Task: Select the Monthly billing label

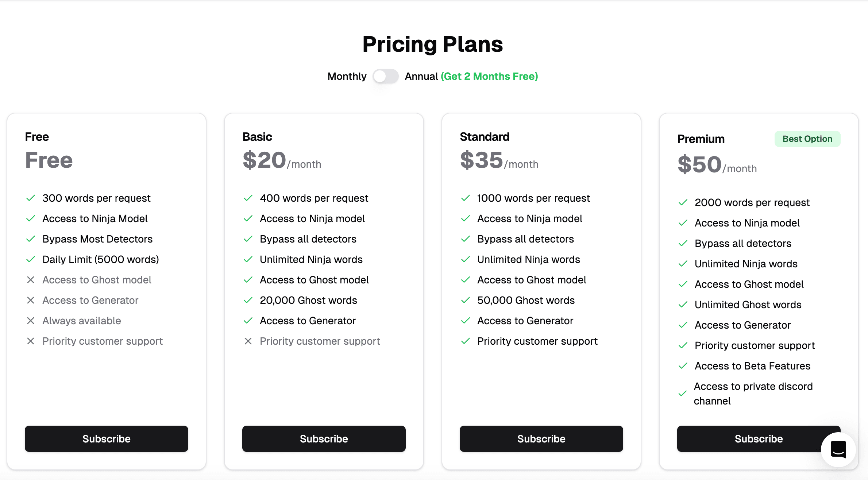Action: click(x=347, y=76)
